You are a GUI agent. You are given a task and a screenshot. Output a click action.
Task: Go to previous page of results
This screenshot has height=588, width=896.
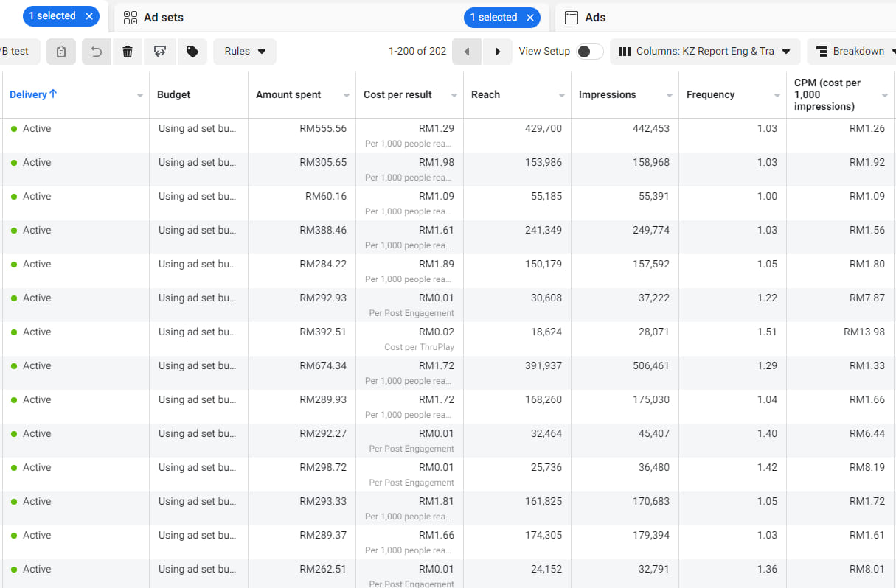[x=466, y=52]
